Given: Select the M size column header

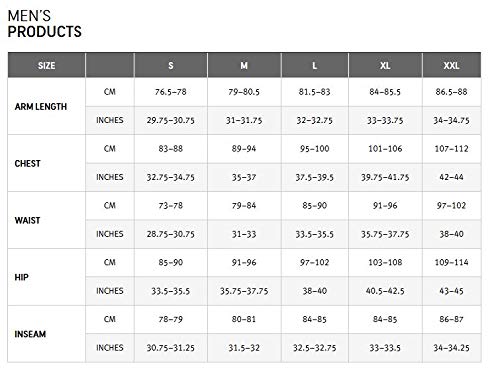Looking at the screenshot, I should click(x=244, y=65).
